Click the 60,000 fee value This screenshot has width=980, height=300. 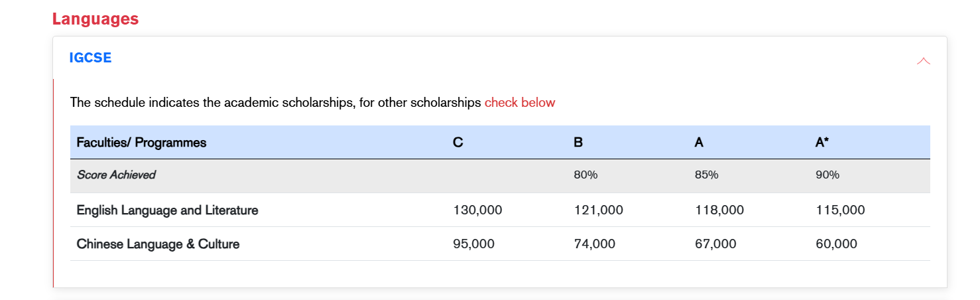(x=836, y=244)
